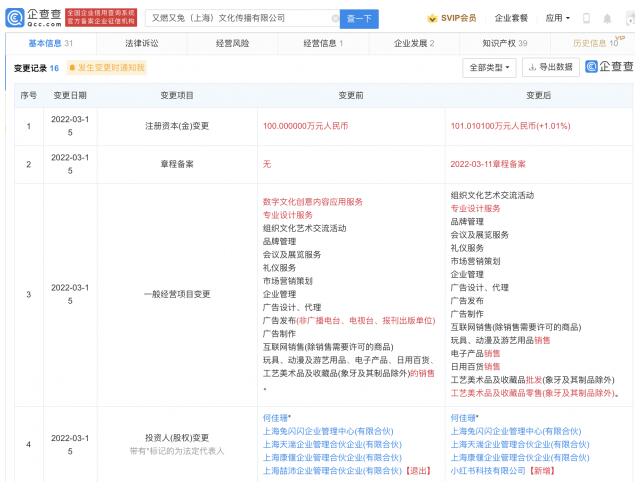
Task: Expand the 全部类型 filter dropdown
Action: click(489, 67)
